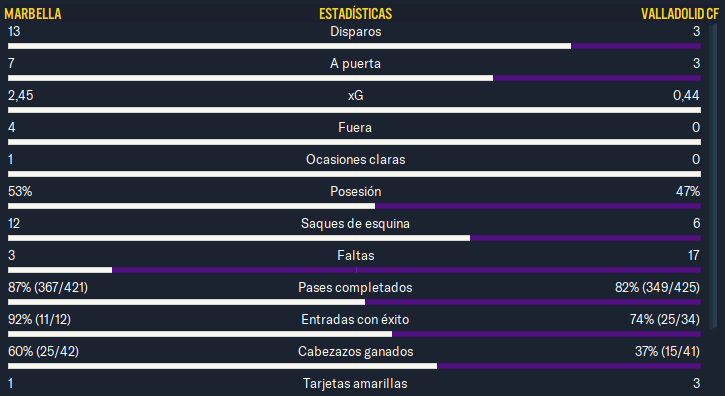Click the Posesión stat label
Viewport: 725px width, 396px height.
(x=356, y=191)
